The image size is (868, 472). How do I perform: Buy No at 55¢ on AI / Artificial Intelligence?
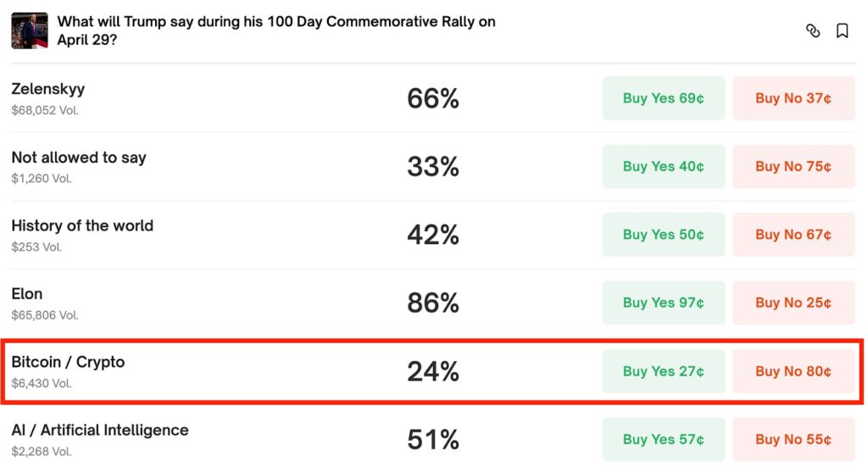click(793, 440)
